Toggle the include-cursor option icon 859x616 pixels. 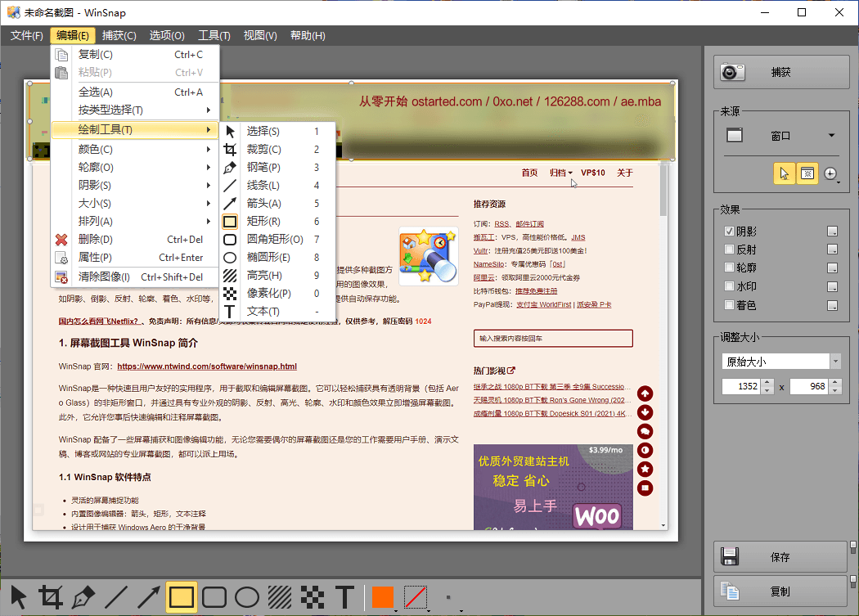tap(785, 173)
